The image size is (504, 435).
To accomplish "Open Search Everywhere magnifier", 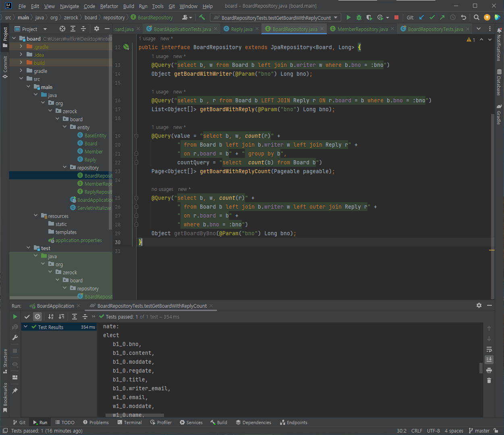I will 476,17.
